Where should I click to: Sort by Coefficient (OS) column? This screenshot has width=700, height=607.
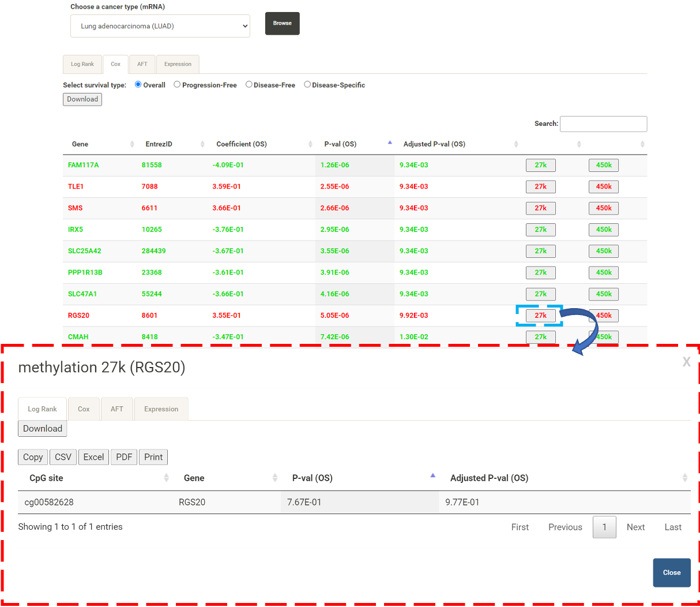310,144
